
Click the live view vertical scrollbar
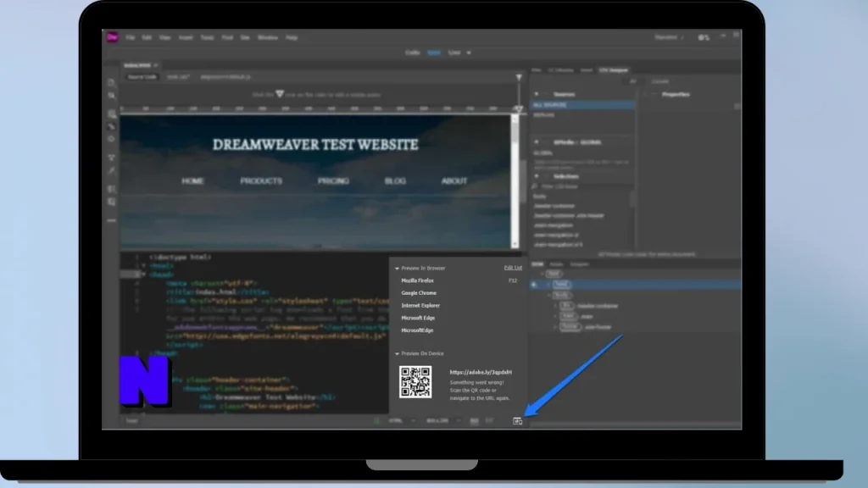point(515,181)
